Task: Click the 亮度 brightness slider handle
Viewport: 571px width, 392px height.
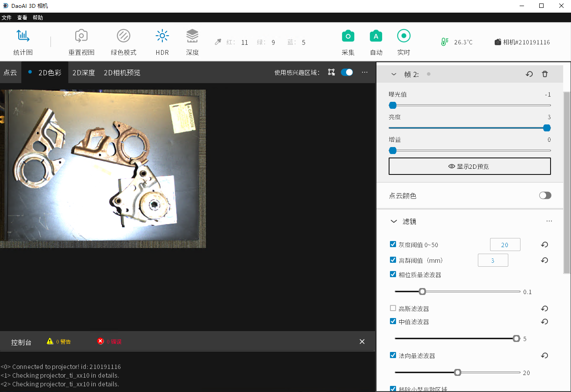Action: pos(547,128)
